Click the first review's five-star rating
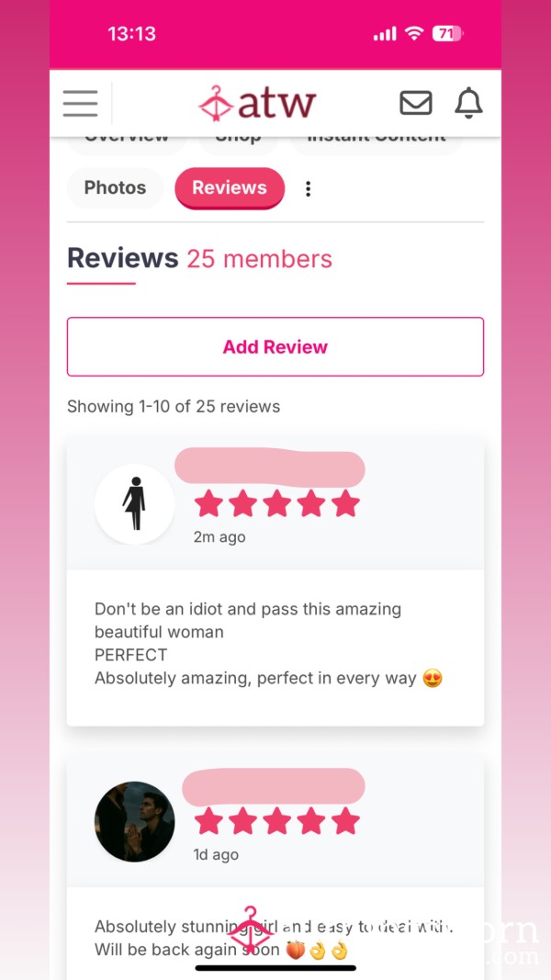551x980 pixels. 276,503
